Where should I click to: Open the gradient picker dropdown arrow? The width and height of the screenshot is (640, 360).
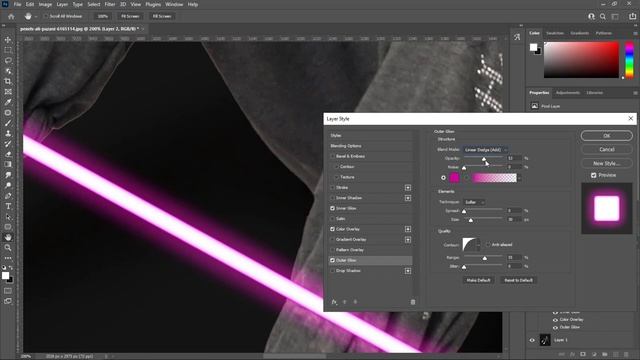tap(519, 178)
